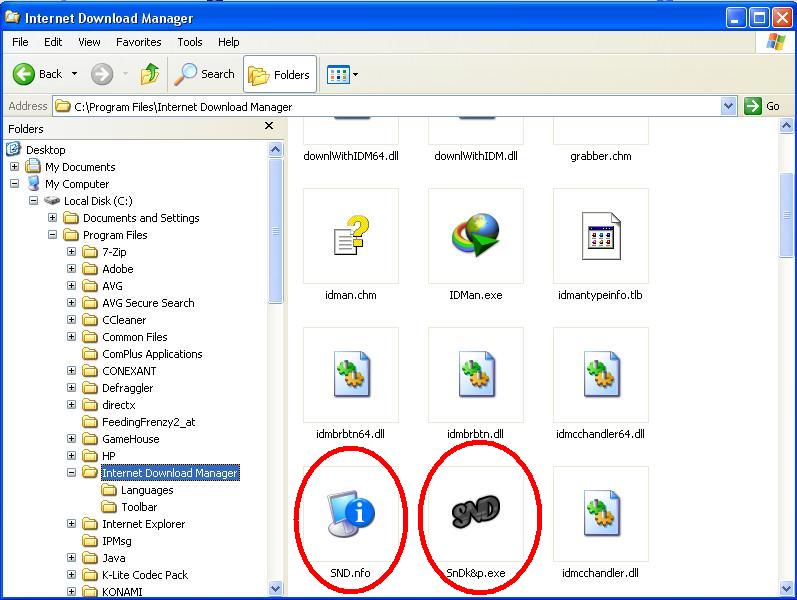Select the idmcchandler.dll file icon
Viewport: 797px width, 600px height.
tap(601, 514)
